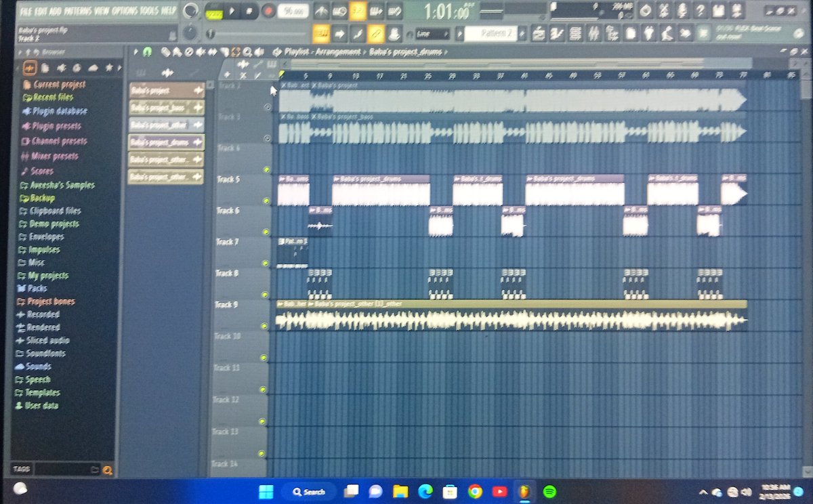Open Spotify from the Windows taskbar

coord(550,491)
